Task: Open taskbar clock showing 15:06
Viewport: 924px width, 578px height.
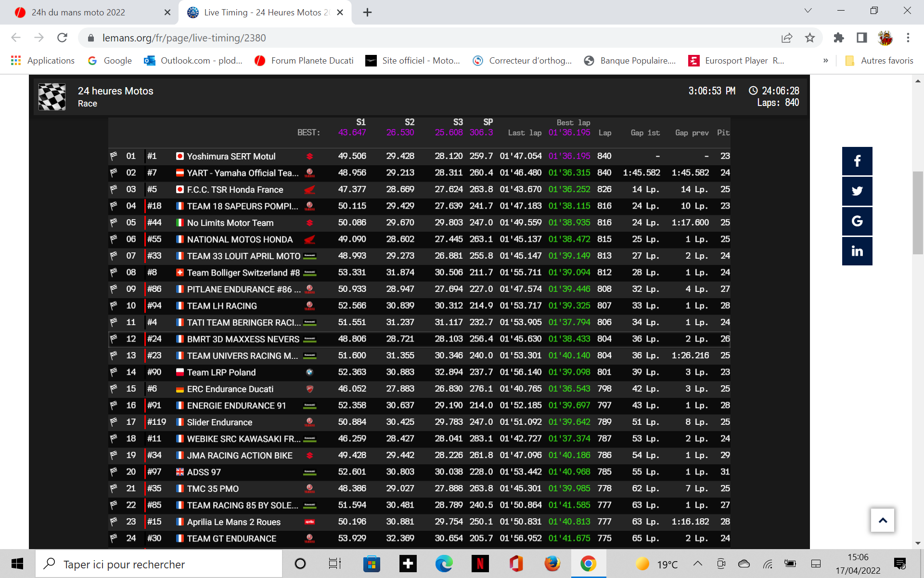Action: tap(858, 564)
